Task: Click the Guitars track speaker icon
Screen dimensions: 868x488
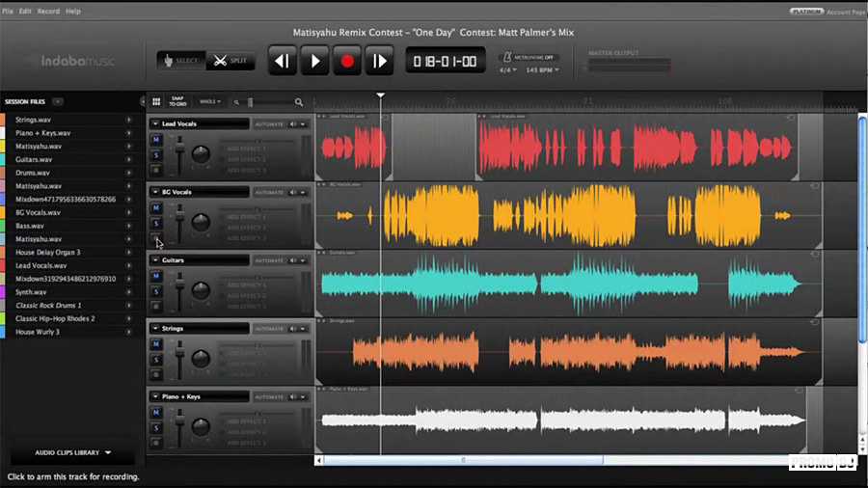Action: point(293,260)
